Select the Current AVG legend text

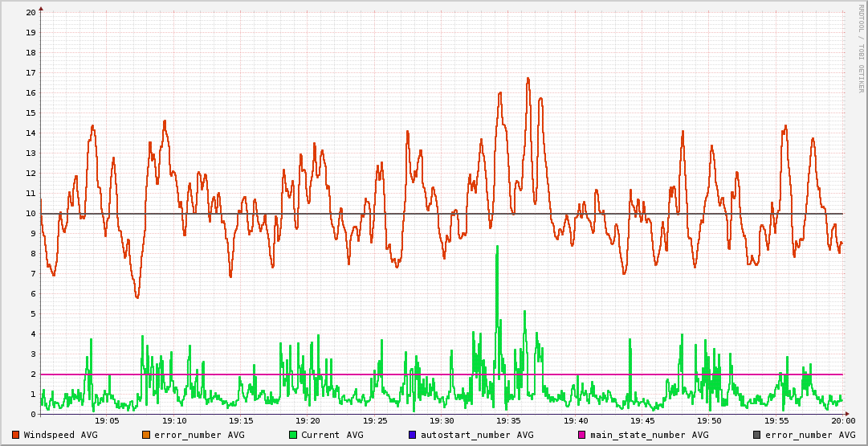[332, 435]
